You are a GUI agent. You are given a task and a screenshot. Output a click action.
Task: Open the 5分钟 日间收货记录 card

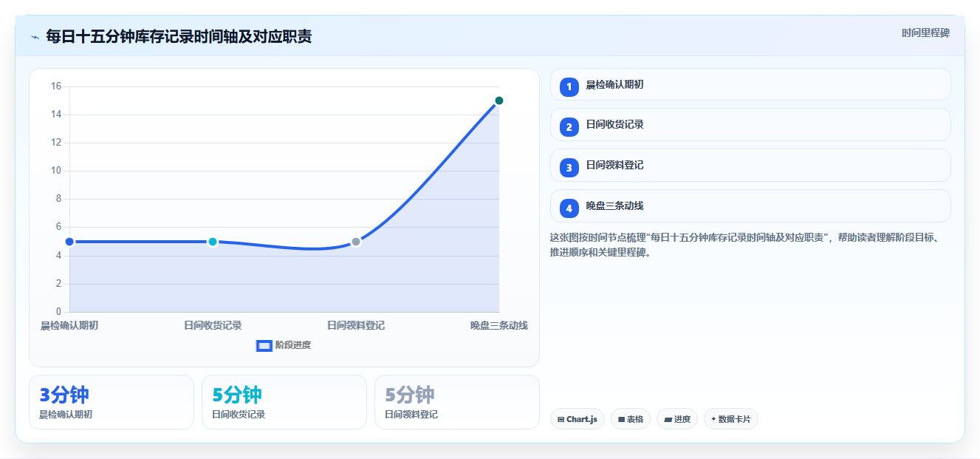284,402
